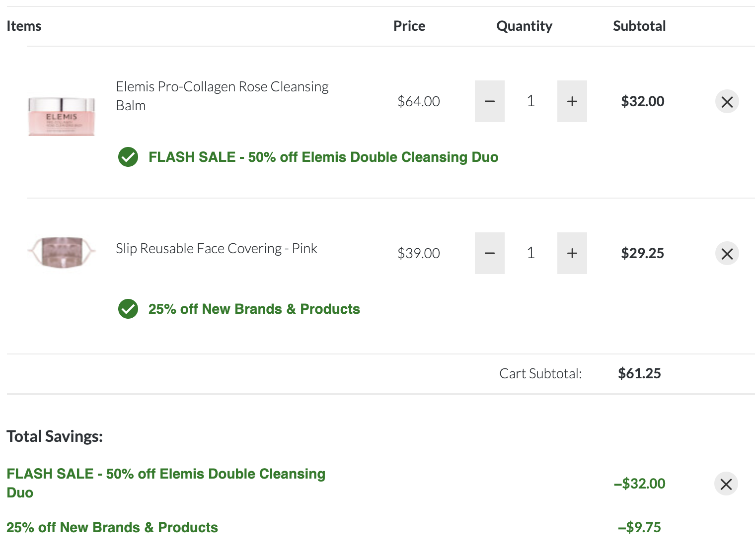The width and height of the screenshot is (756, 560).
Task: Increase quantity of Slip Face Covering
Action: [572, 253]
